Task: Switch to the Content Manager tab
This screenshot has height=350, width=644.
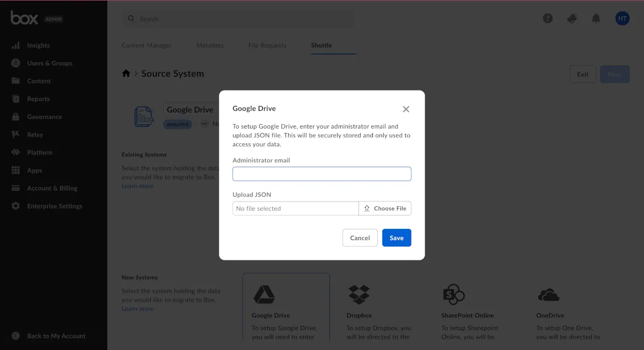Action: tap(147, 46)
